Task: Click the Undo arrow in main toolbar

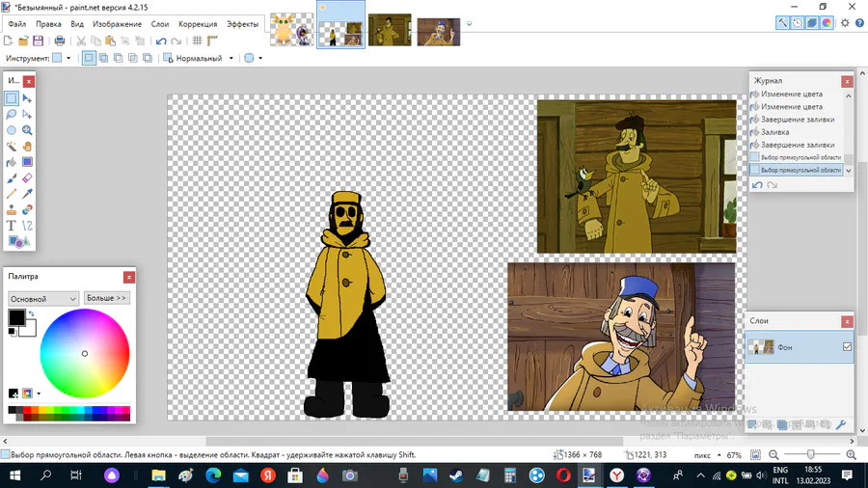Action: tap(161, 41)
